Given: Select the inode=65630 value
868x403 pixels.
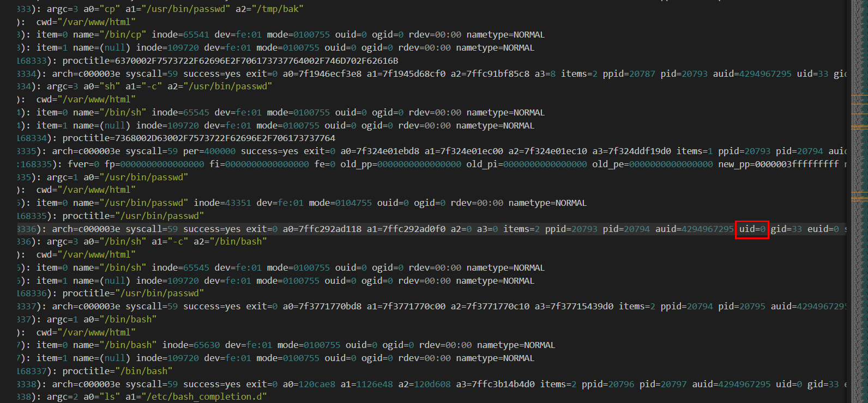Looking at the screenshot, I should point(191,345).
